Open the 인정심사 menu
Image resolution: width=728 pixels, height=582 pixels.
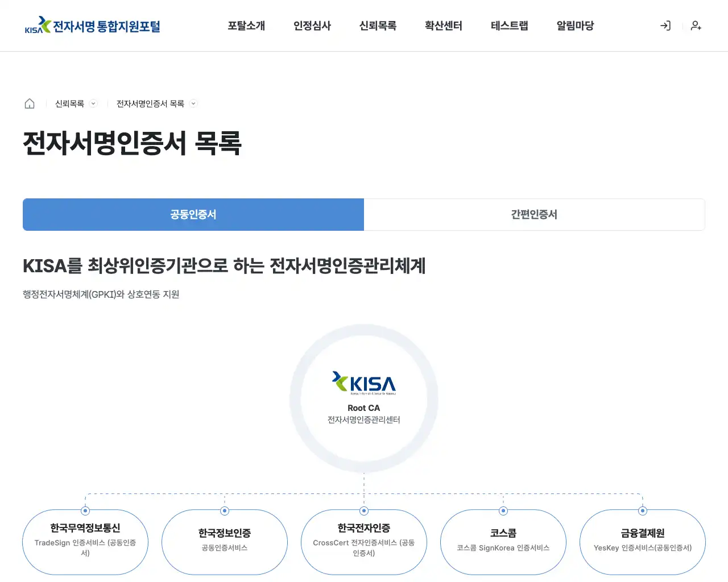(x=312, y=26)
